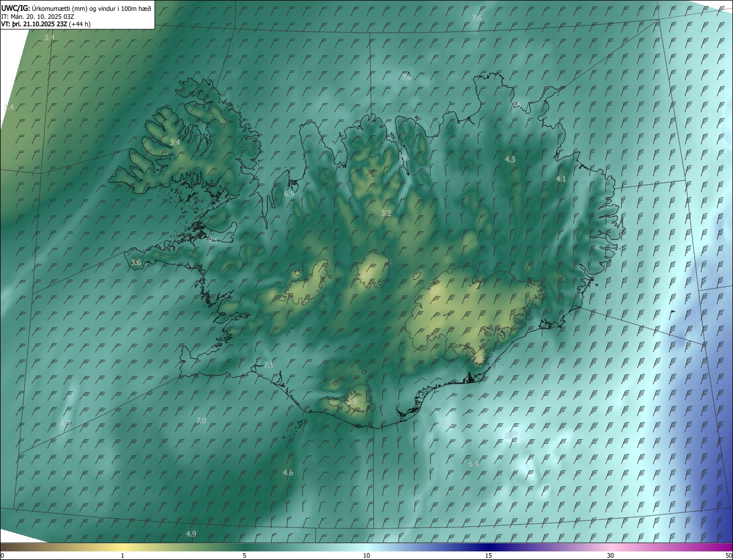Select the initialization time line 'IT: Mán. 20. 10. 2025 03Z'
This screenshot has width=733, height=560.
click(x=38, y=16)
